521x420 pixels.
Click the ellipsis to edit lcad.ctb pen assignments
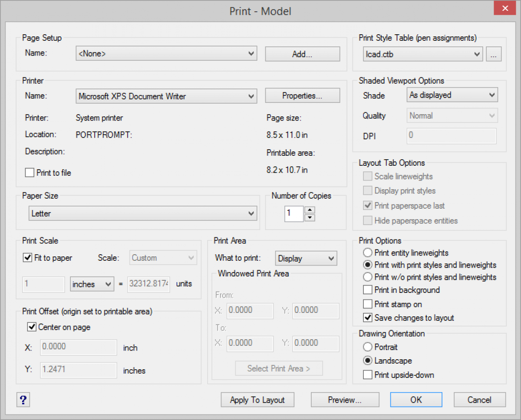point(494,54)
